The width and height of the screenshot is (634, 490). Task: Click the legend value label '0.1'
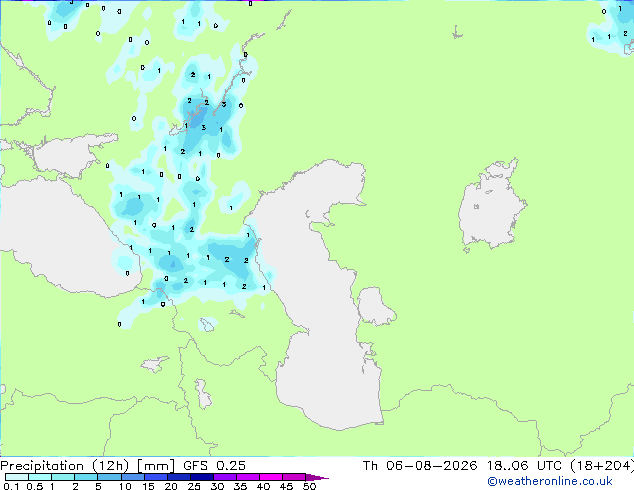12,486
